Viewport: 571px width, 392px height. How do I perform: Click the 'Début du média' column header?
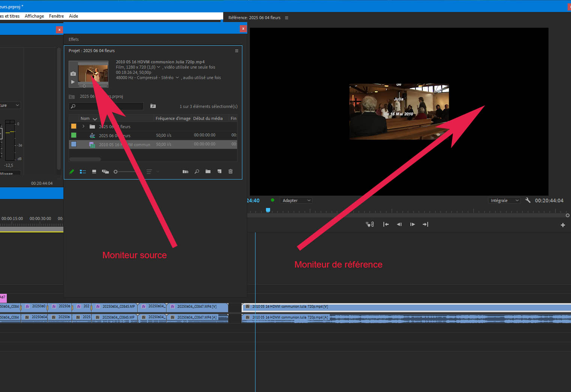coord(208,118)
